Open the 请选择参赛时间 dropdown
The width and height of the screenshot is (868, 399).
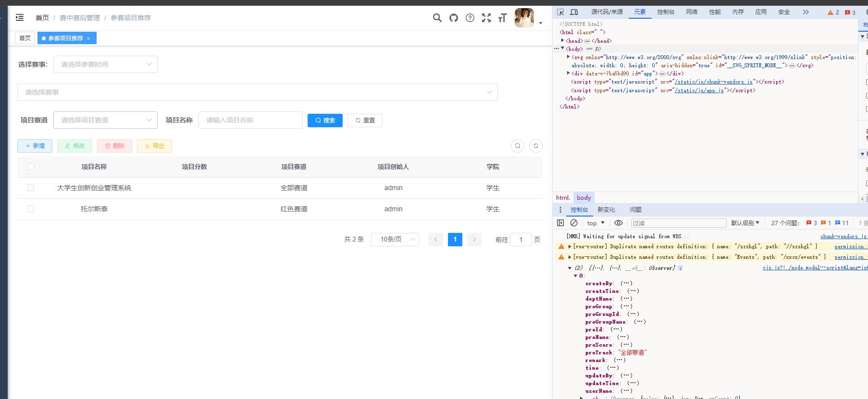pyautogui.click(x=105, y=64)
